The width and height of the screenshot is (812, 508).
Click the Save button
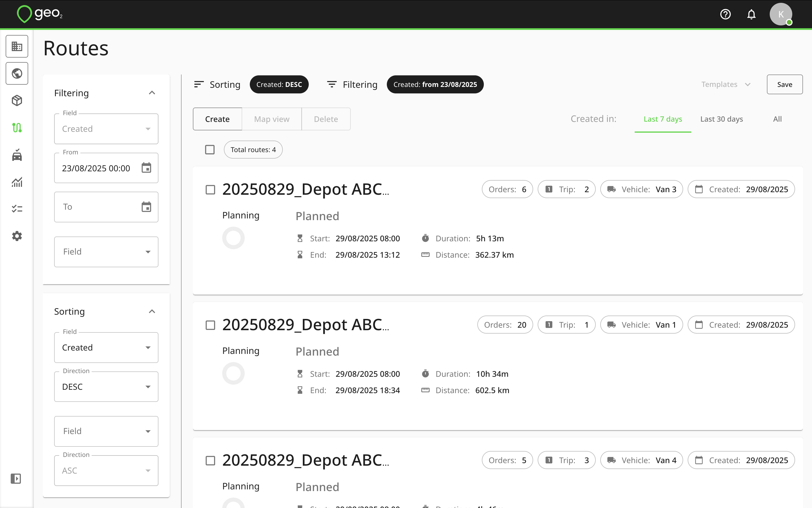tap(785, 84)
